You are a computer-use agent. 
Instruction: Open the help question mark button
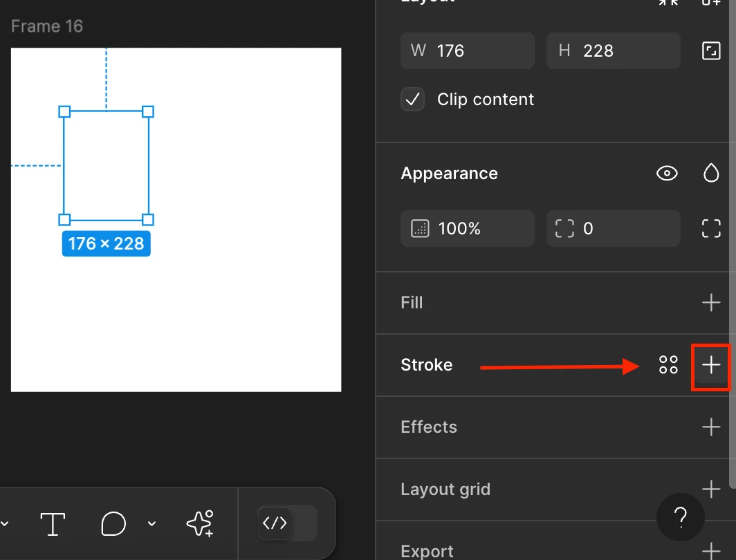click(x=680, y=517)
